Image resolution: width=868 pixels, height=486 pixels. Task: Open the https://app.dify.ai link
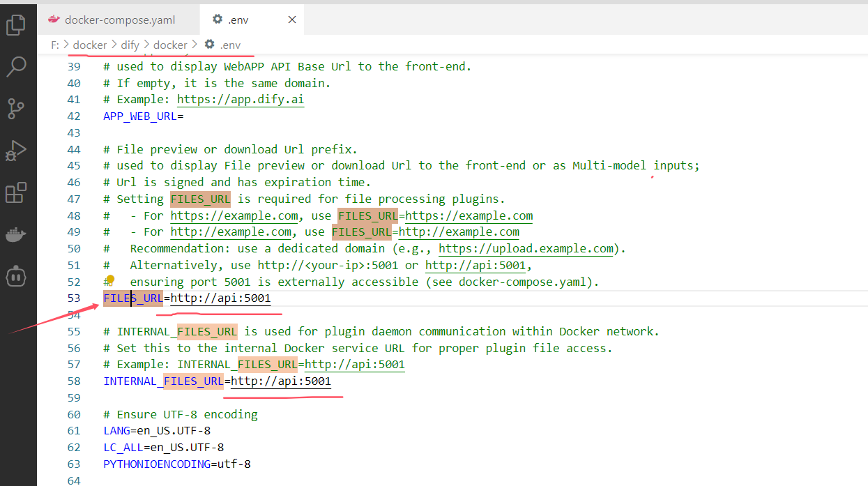(x=240, y=100)
